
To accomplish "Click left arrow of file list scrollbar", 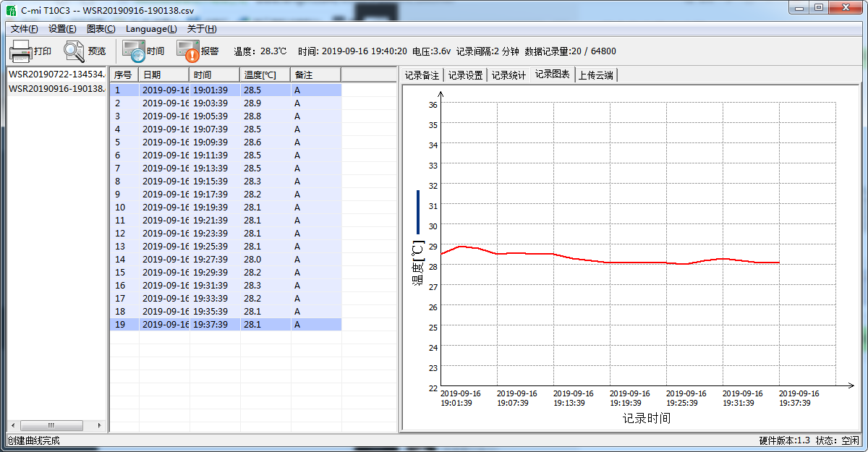I will point(13,425).
